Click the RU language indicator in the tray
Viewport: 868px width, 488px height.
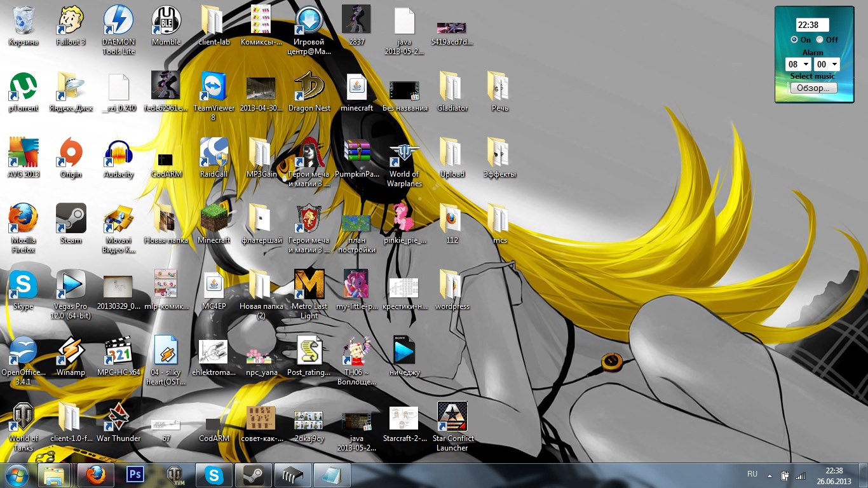pos(752,474)
